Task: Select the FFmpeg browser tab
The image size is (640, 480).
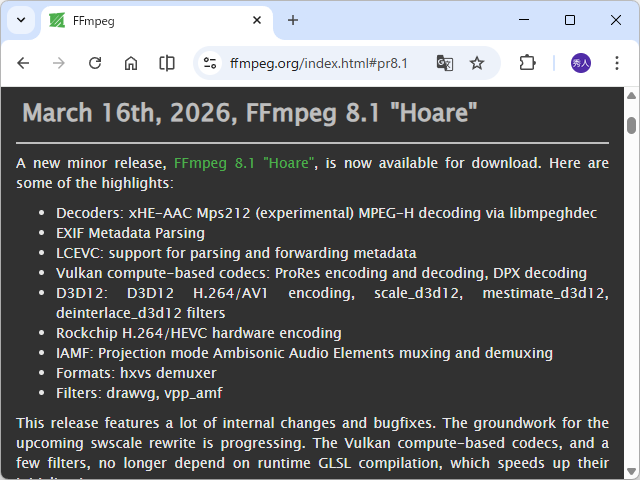Action: click(x=157, y=21)
